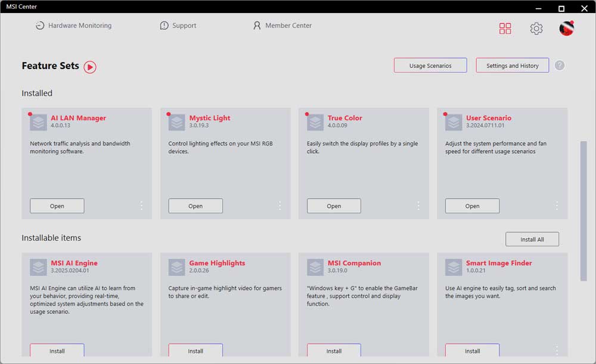Open Mystic Light

point(195,206)
